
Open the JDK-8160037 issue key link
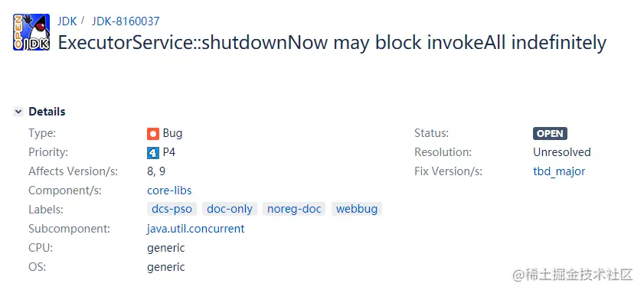(x=126, y=21)
